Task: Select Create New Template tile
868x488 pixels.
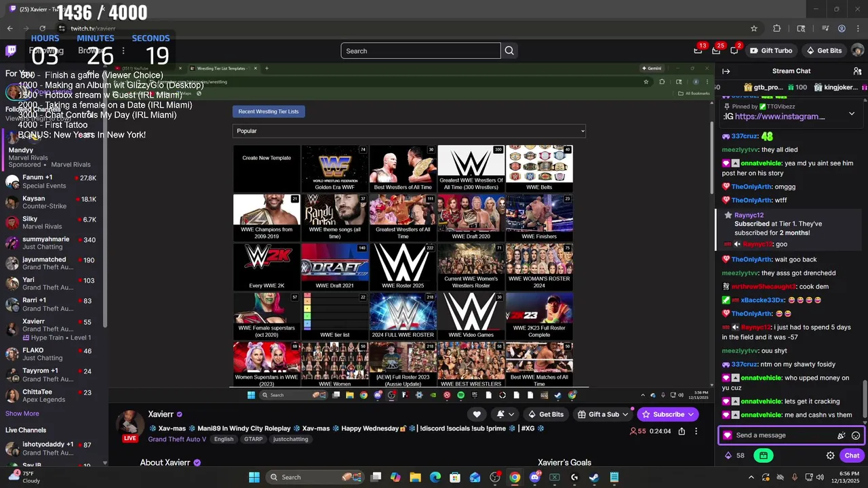Action: click(x=267, y=168)
